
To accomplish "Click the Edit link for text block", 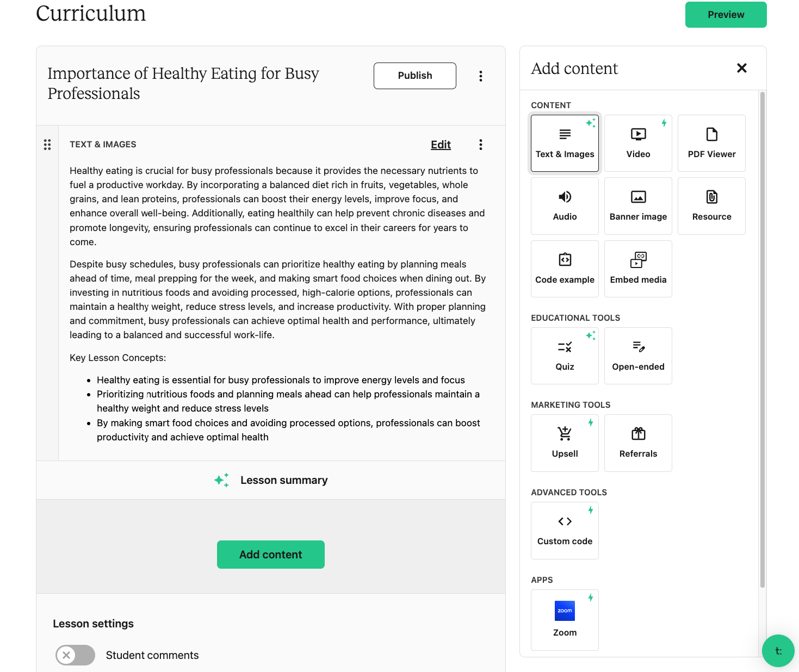I will coord(441,145).
